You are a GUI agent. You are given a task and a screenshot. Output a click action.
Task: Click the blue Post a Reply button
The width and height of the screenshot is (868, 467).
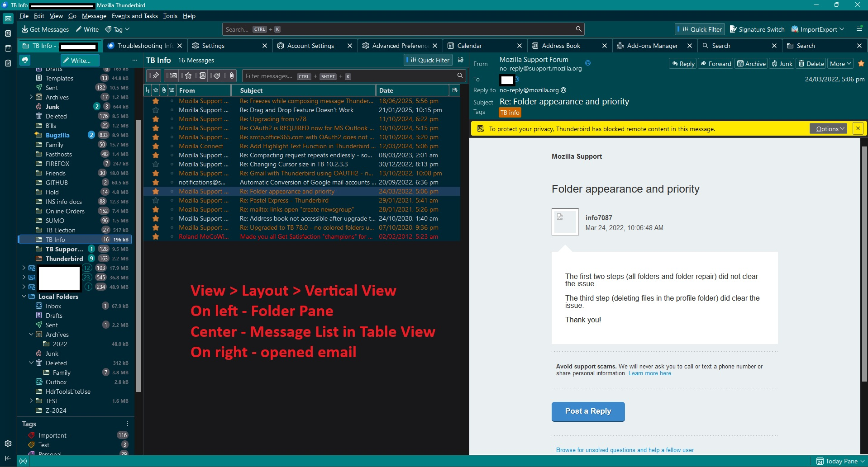[x=588, y=411]
